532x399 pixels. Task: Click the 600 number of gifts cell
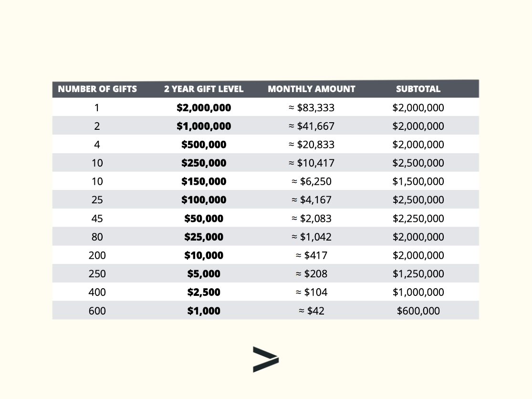coord(97,311)
